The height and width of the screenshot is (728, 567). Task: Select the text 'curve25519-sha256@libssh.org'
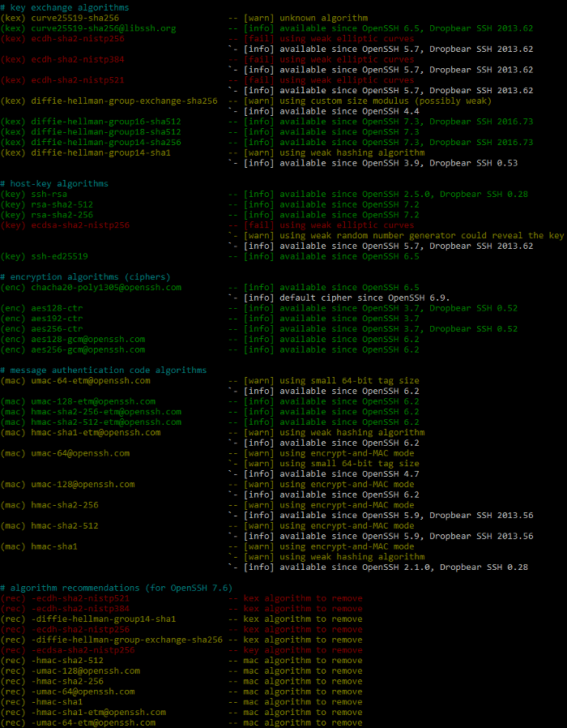[x=104, y=28]
